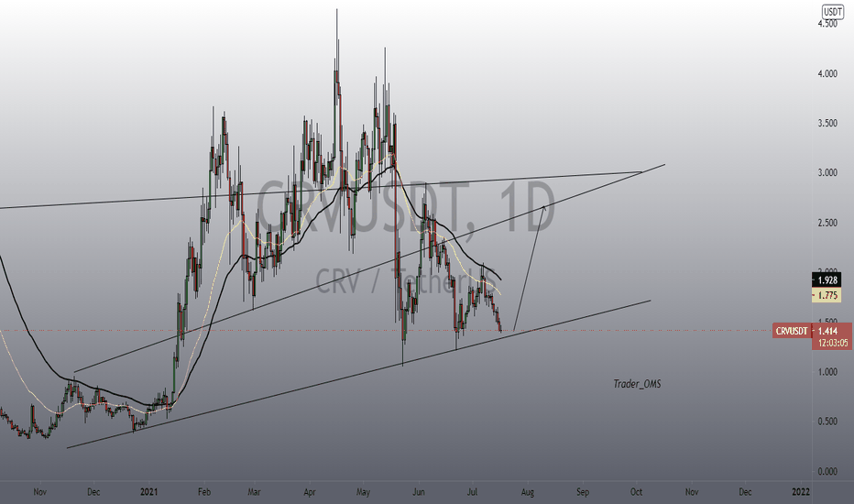Click the Trader_OMS text annotation
854x504 pixels.
637,384
